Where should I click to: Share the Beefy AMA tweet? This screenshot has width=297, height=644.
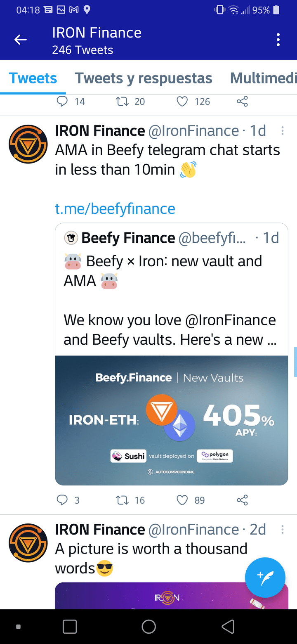242,500
